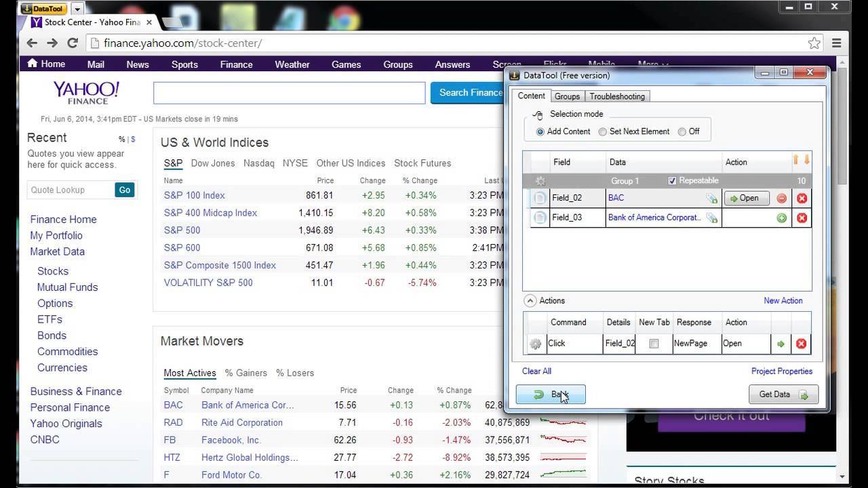Delete the Click action with red X

tap(801, 344)
